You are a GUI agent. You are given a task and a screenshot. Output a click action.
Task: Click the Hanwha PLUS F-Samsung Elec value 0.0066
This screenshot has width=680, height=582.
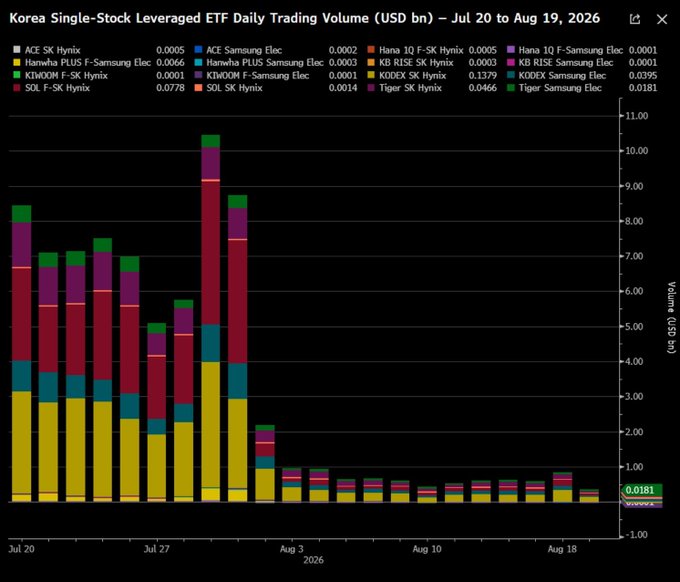[170, 62]
